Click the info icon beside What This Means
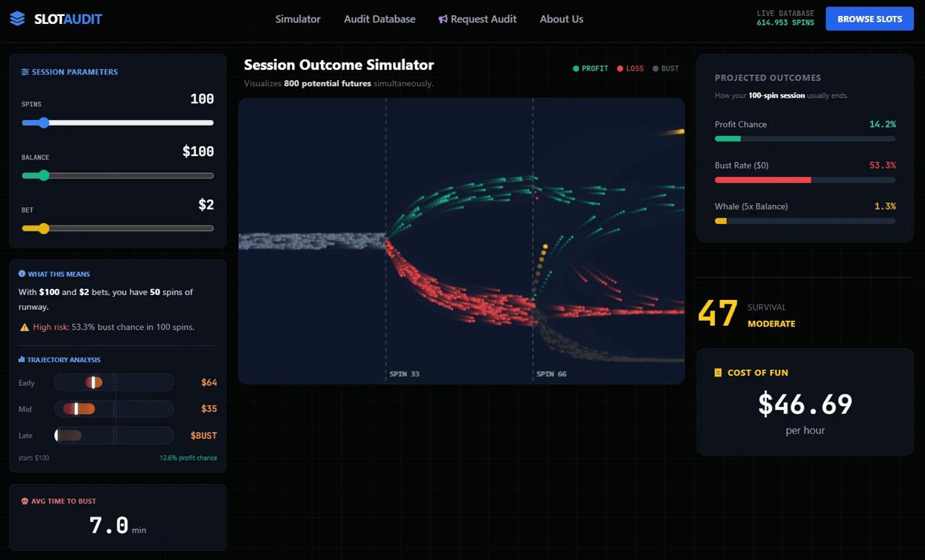The width and height of the screenshot is (925, 560). coord(22,274)
